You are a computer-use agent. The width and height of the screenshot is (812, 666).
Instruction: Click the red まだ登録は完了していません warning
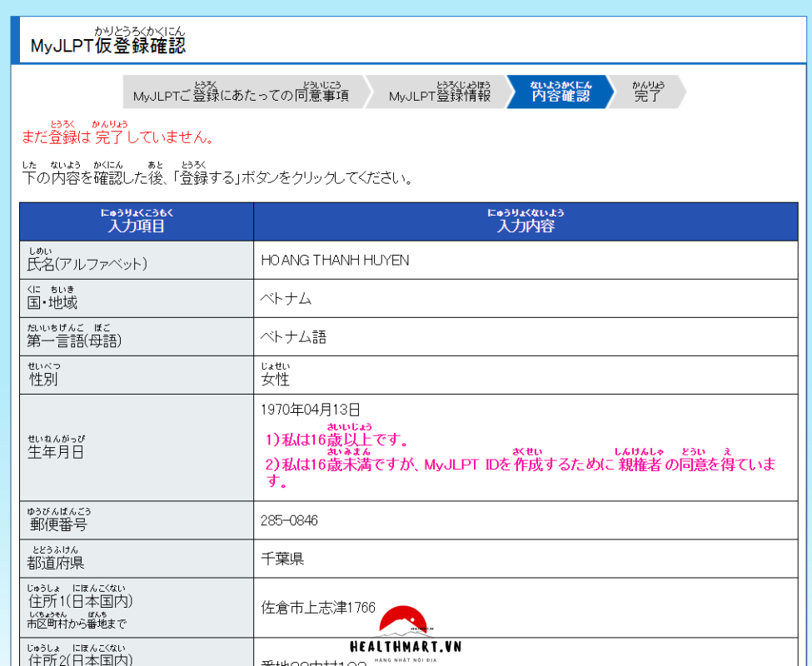point(117,132)
